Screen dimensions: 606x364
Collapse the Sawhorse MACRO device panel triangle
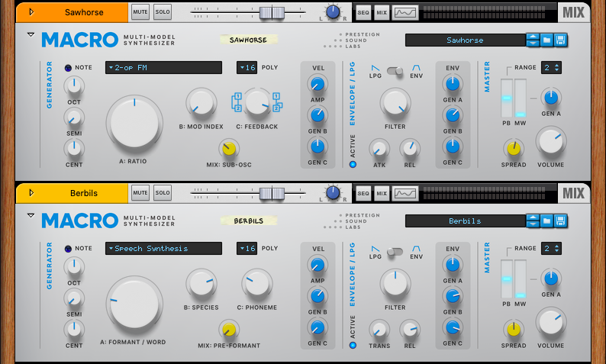click(31, 35)
